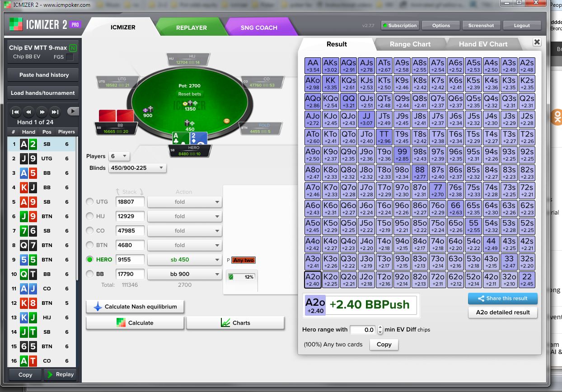Select the HERO radio button
562x392 pixels.
90,260
